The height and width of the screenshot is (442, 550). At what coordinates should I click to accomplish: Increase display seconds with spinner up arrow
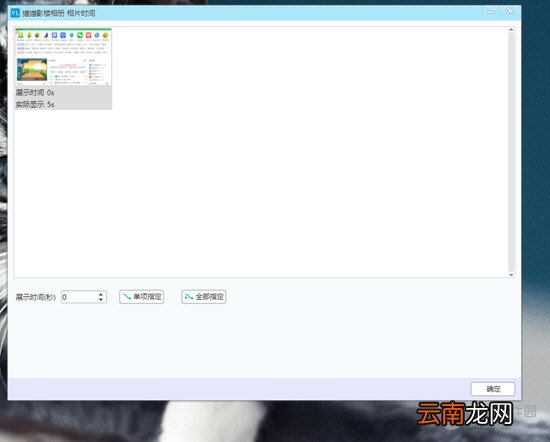pyautogui.click(x=101, y=294)
